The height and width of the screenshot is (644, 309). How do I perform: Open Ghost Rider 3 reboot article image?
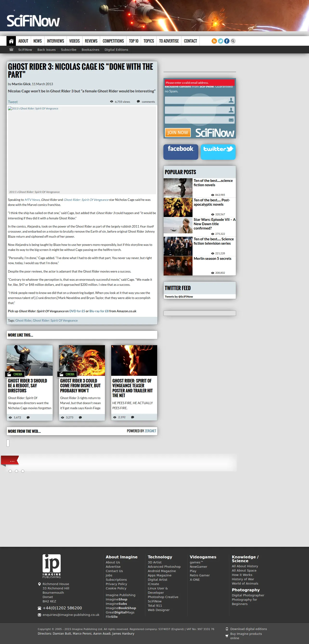(x=30, y=360)
